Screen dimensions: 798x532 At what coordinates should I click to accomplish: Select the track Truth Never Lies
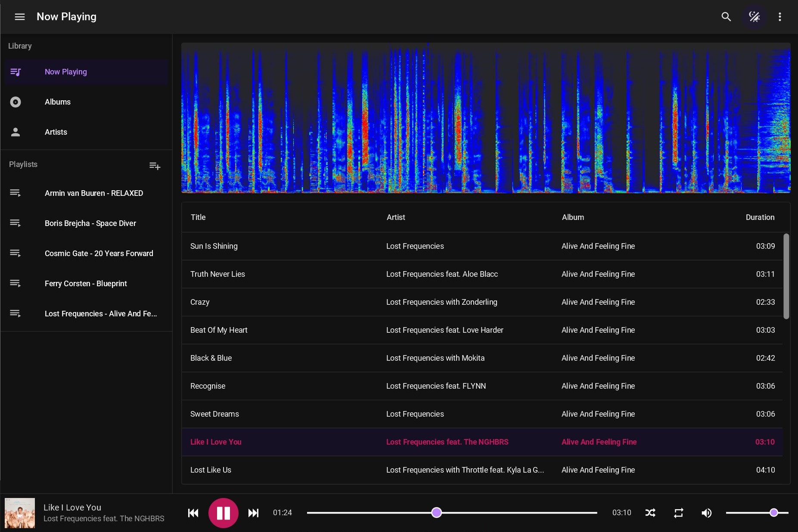point(482,274)
